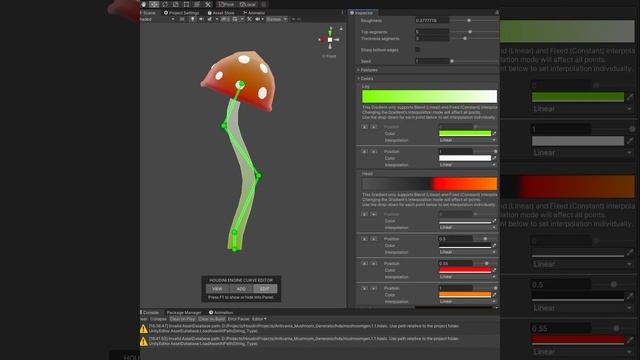Switch to the Project Settings tab
This screenshot has height=360, width=640.
[181, 13]
